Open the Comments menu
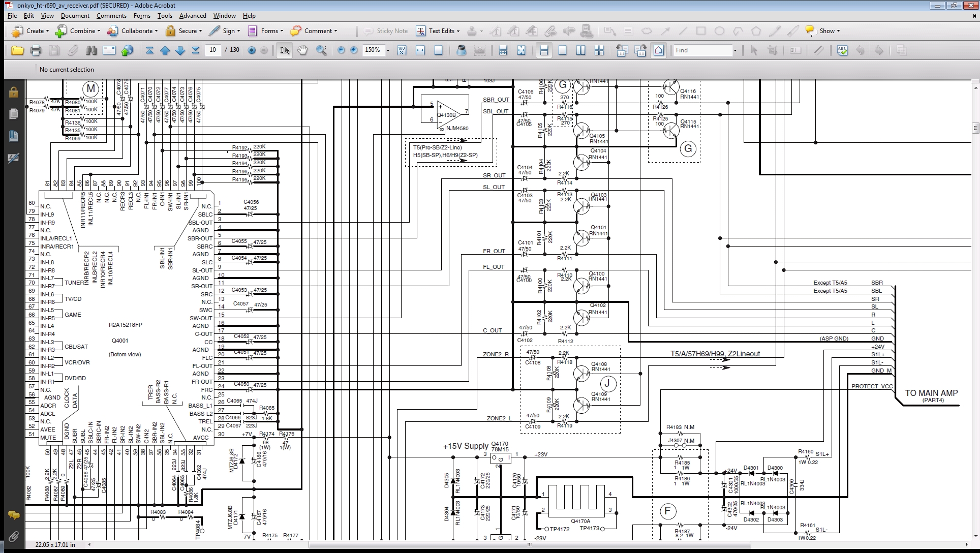This screenshot has width=980, height=553. (111, 16)
